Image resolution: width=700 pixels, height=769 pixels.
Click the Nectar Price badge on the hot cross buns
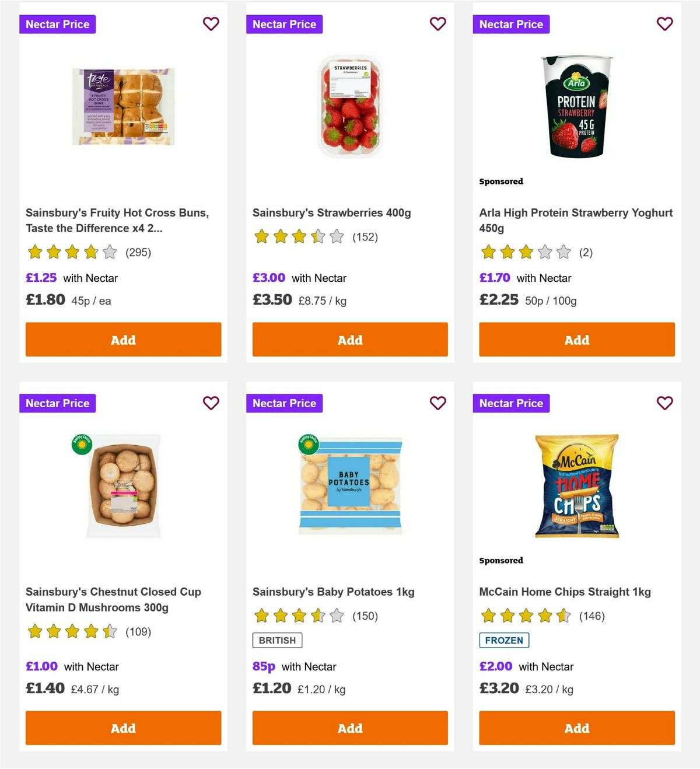click(x=57, y=24)
